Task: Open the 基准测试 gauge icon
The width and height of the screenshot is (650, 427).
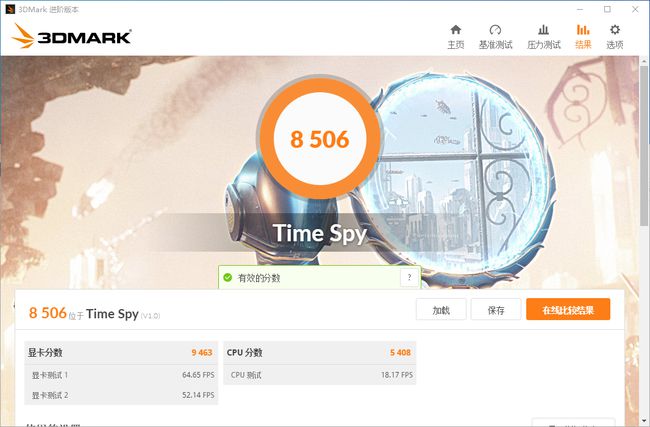Action: click(x=495, y=30)
